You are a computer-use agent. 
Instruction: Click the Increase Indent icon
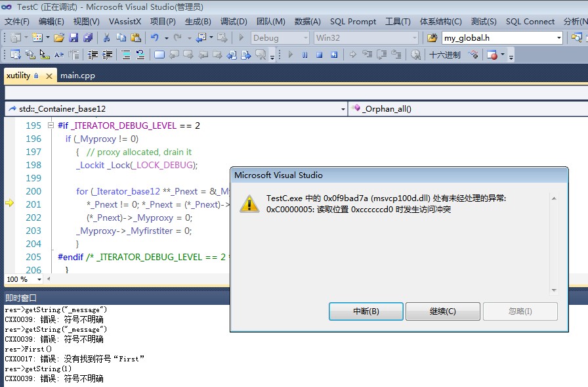(107, 55)
